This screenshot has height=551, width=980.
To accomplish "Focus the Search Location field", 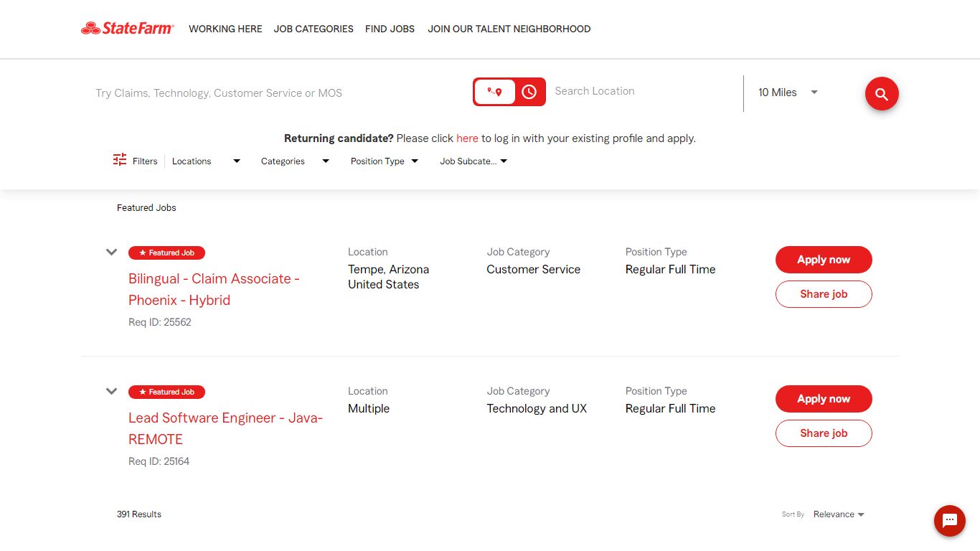I will click(642, 91).
